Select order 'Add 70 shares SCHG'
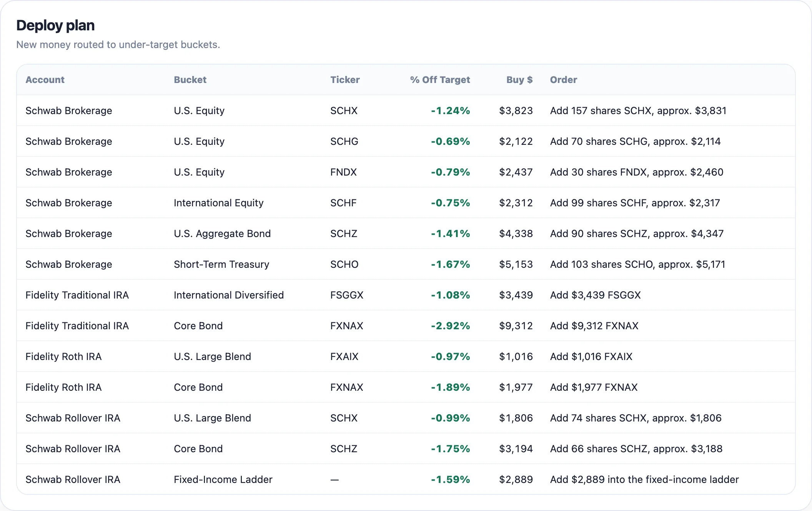812x511 pixels. [x=635, y=141]
